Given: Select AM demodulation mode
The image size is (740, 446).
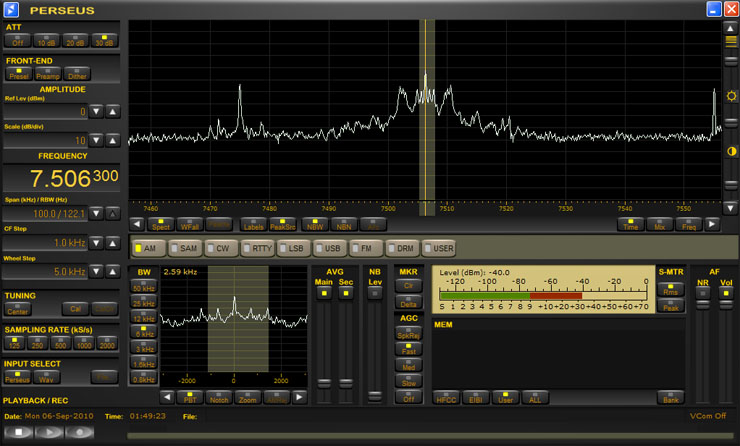Looking at the screenshot, I should [x=149, y=248].
